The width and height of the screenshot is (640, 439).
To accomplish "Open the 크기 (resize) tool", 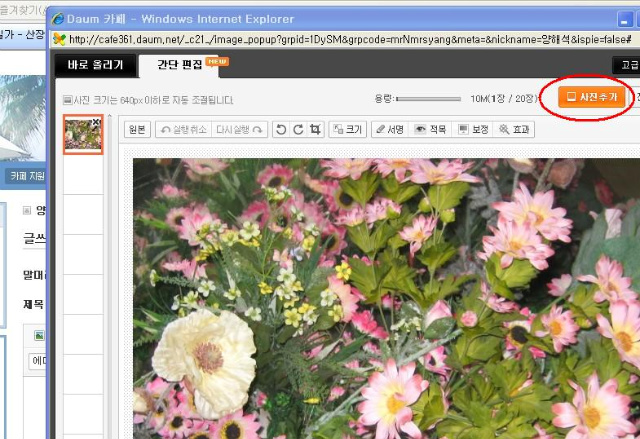I will pyautogui.click(x=348, y=130).
